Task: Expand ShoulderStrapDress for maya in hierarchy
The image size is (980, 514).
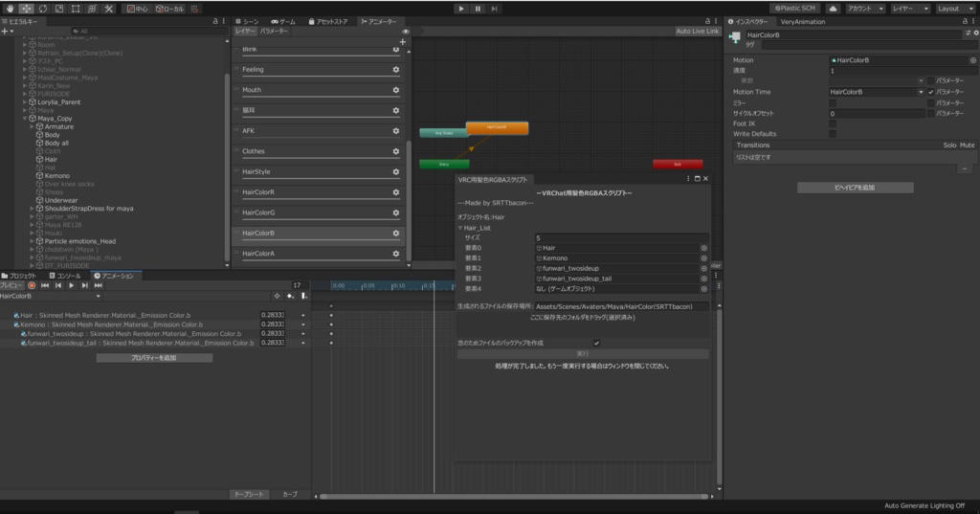Action: tap(32, 209)
